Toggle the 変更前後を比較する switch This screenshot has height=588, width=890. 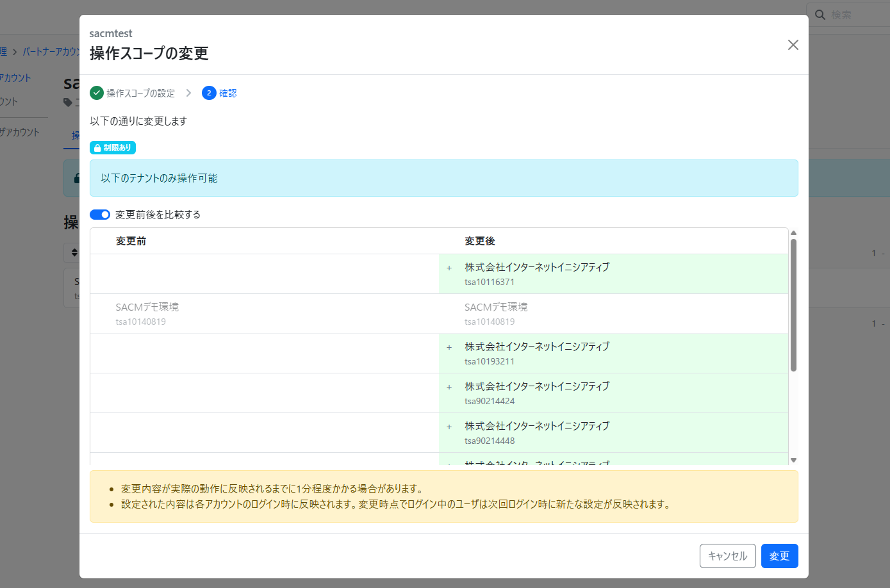pos(100,215)
